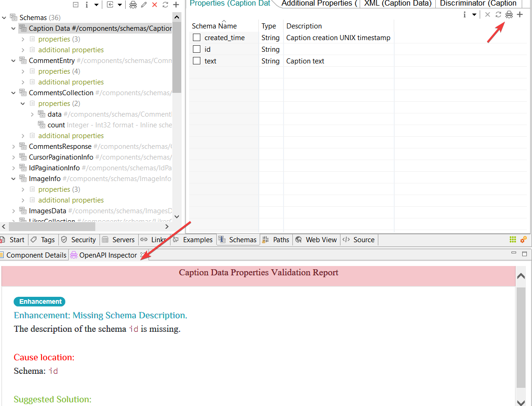Run inspector from the properties table toolbar
This screenshot has height=406, width=532.
click(x=509, y=15)
